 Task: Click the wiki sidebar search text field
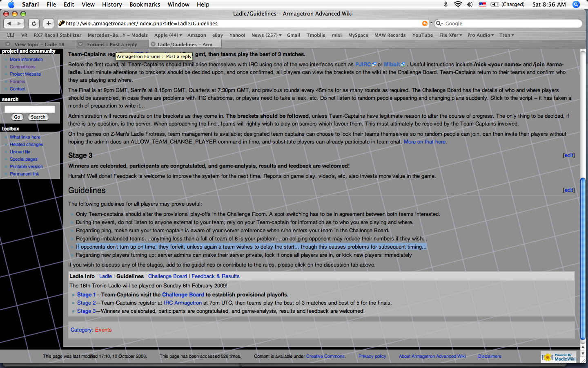[30, 109]
